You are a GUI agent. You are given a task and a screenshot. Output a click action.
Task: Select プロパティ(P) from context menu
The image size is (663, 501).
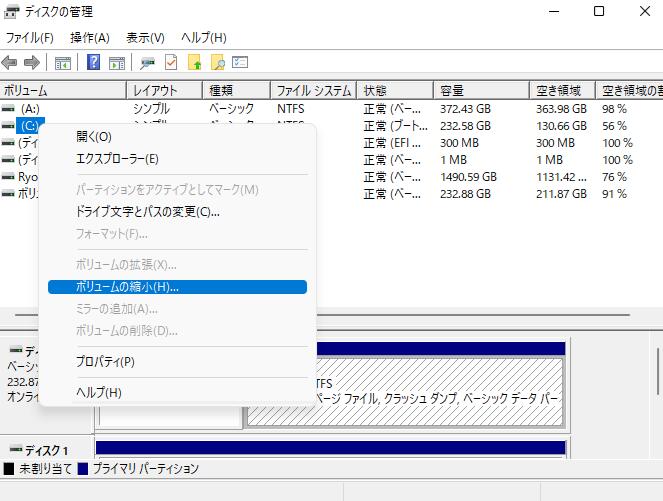105,361
